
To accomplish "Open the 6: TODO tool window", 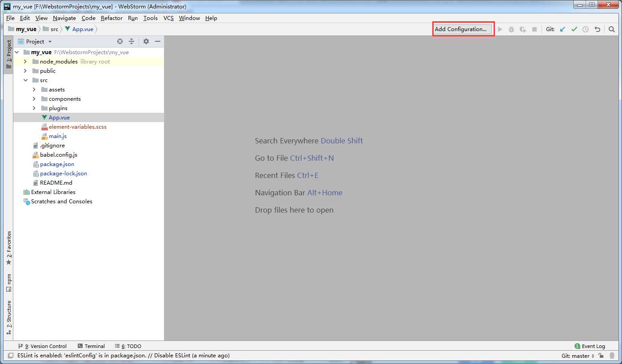I will point(128,346).
